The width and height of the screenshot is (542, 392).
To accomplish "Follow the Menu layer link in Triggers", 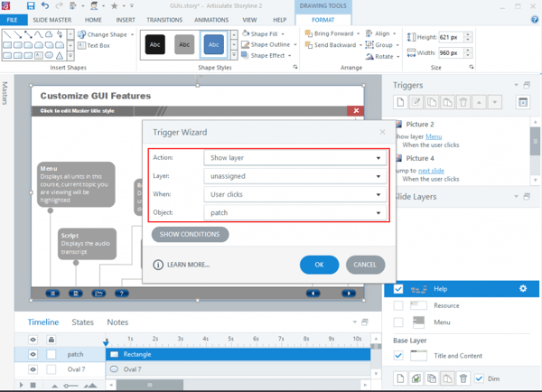I will tap(434, 136).
